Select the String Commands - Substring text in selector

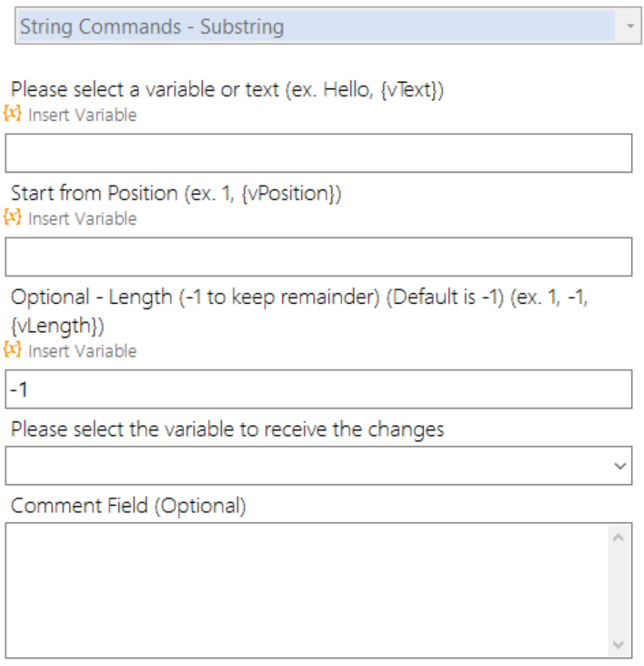pyautogui.click(x=152, y=26)
